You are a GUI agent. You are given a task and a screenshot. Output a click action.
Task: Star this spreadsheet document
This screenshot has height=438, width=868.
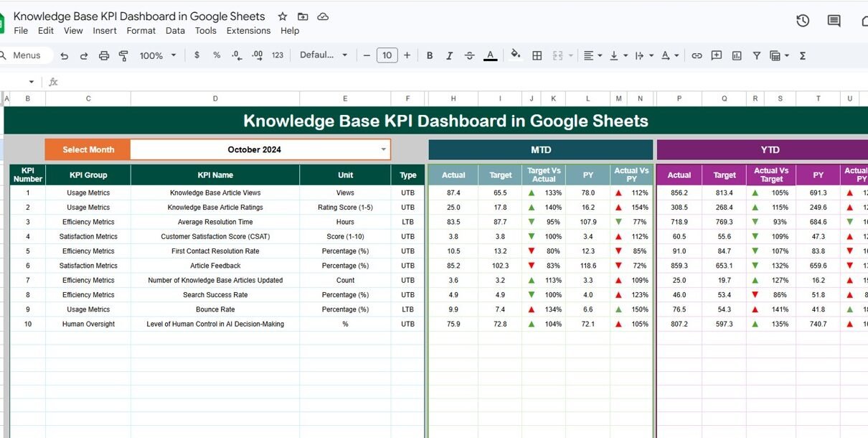[283, 17]
